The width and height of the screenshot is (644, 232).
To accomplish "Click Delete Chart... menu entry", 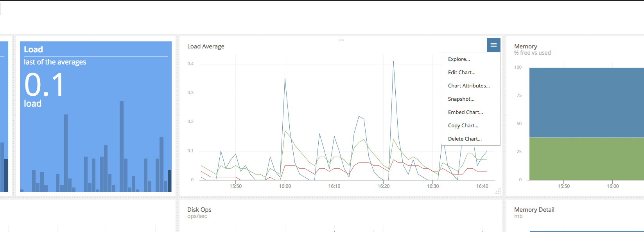I will (x=465, y=139).
